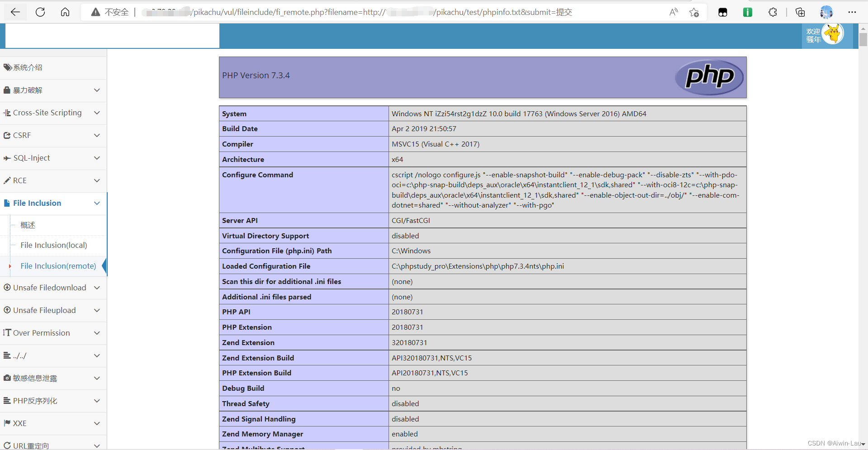
Task: Open File Inclusion(local) submenu link
Action: coord(54,245)
